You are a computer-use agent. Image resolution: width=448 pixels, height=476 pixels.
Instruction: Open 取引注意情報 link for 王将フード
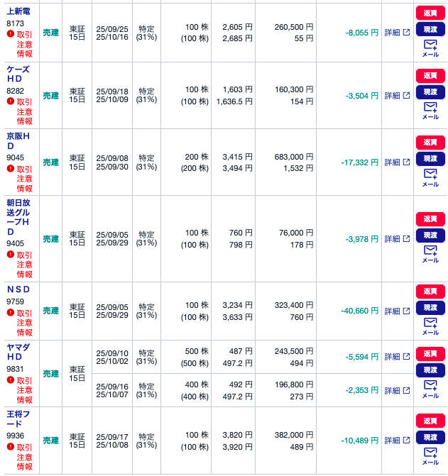(24, 457)
